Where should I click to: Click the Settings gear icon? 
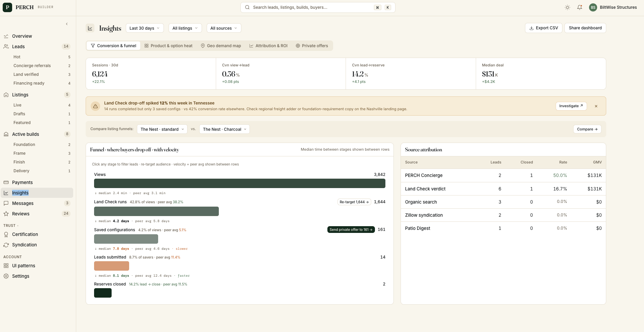coord(6,276)
